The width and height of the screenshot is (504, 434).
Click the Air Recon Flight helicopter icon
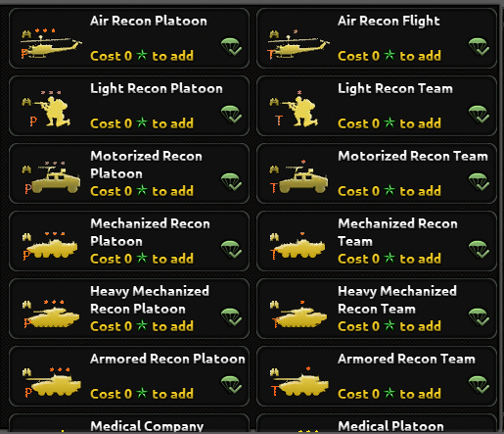click(x=298, y=45)
